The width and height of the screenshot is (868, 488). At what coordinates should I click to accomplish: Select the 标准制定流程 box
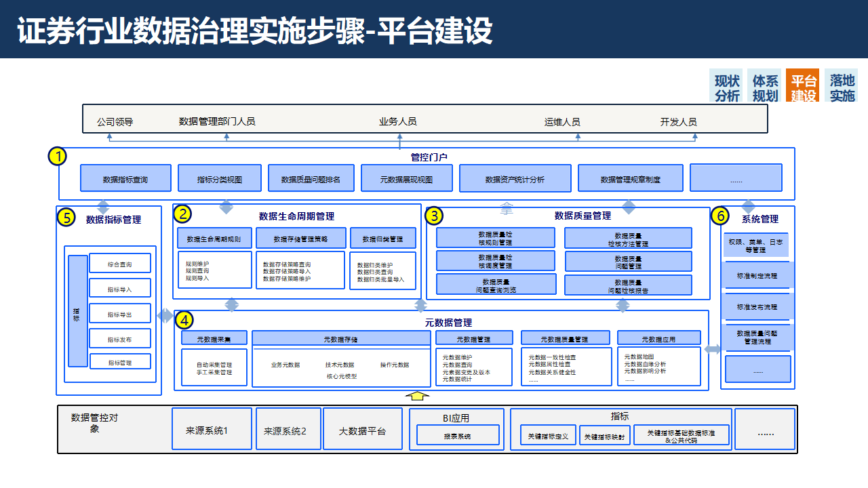pyautogui.click(x=757, y=276)
